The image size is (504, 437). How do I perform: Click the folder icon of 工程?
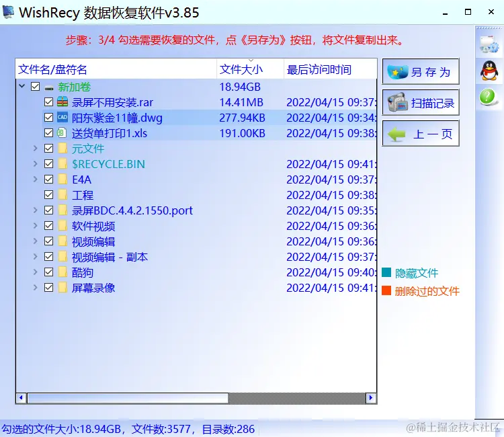click(62, 194)
